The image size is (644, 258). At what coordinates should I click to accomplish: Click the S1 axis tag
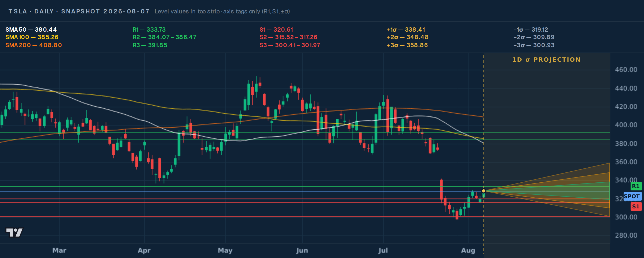(636, 207)
